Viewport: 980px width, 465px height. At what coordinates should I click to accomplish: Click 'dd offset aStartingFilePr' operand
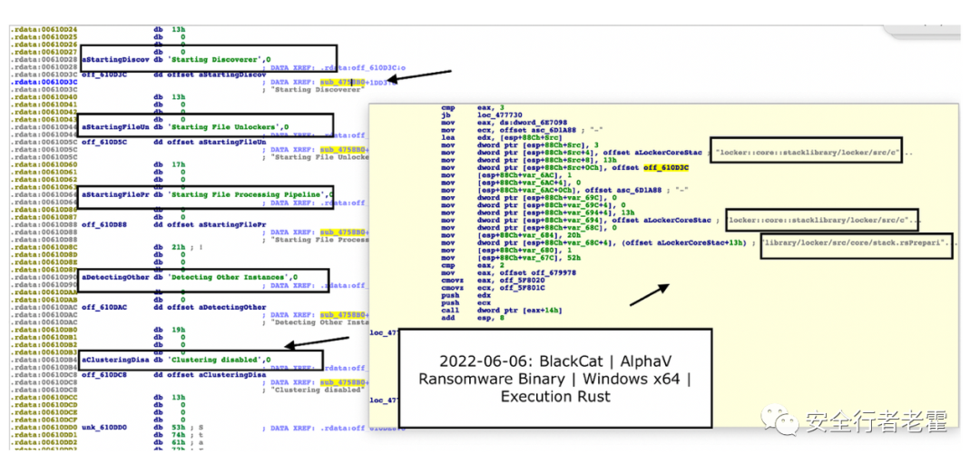[x=210, y=224]
